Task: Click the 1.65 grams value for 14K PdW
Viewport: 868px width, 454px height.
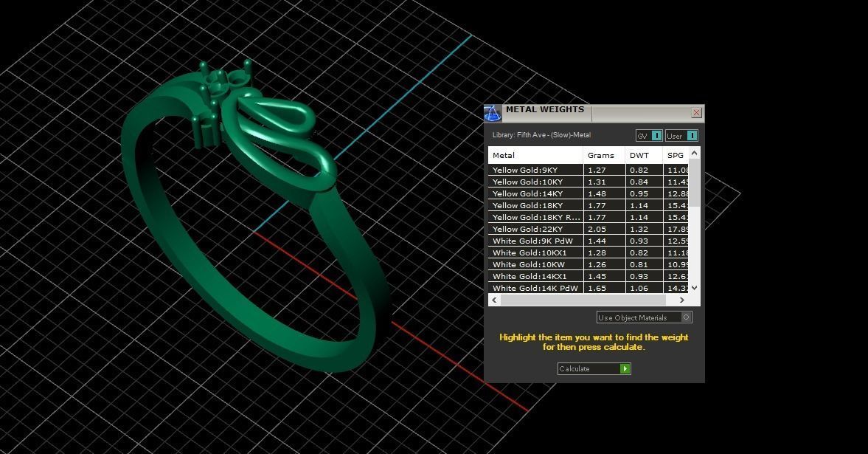Action: pyautogui.click(x=597, y=288)
